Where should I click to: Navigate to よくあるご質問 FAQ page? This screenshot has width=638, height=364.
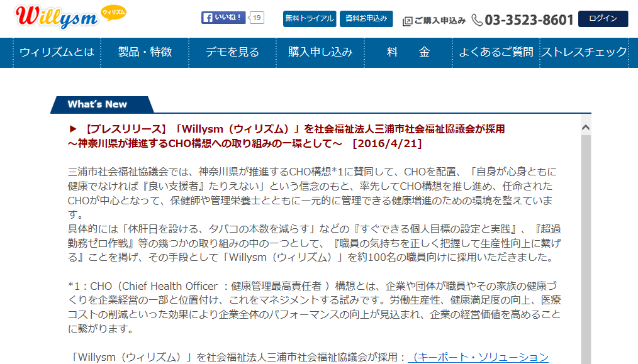tap(496, 52)
